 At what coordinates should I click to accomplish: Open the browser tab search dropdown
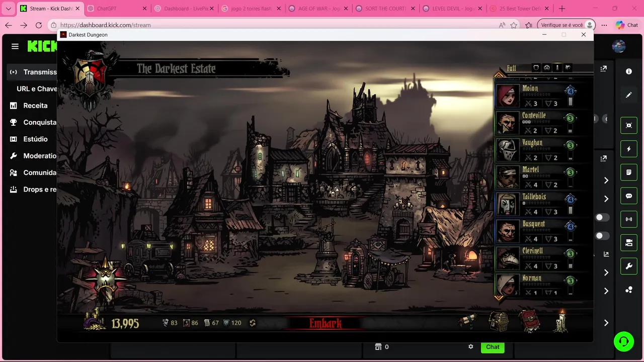point(8,9)
